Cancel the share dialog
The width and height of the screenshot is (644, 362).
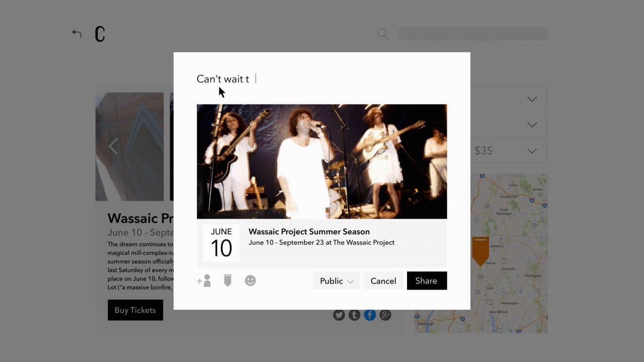point(383,281)
